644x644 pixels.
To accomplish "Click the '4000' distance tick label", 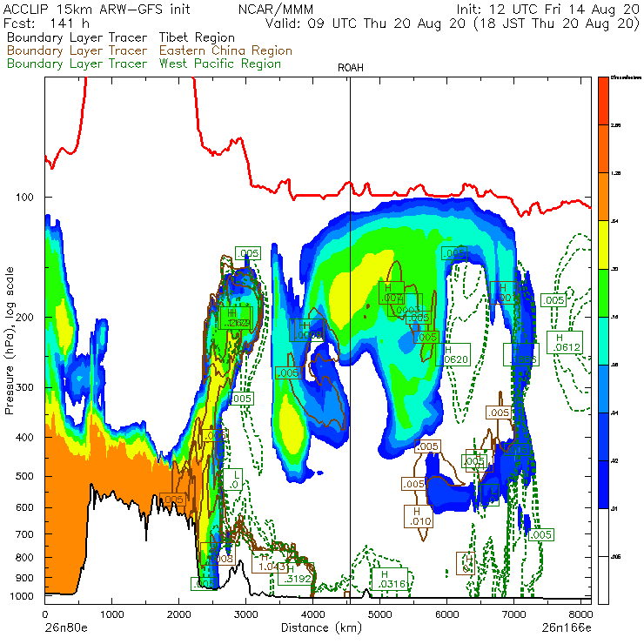I will click(x=312, y=614).
